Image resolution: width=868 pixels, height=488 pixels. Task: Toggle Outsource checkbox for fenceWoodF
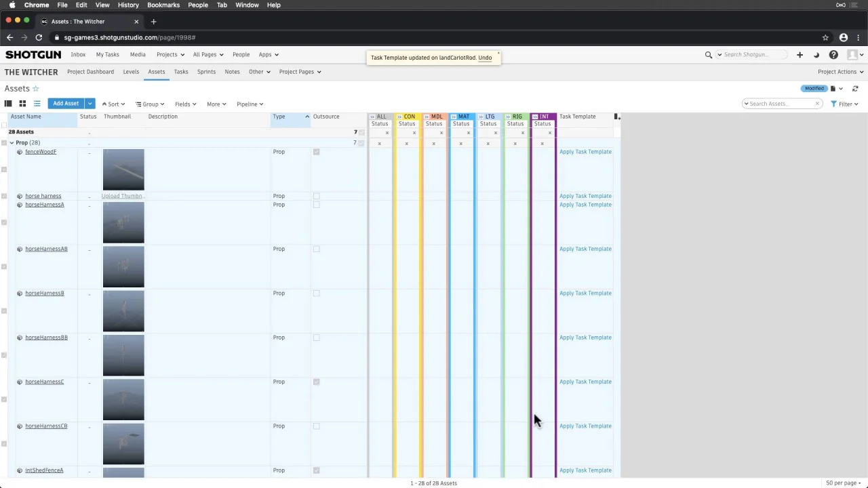point(316,152)
